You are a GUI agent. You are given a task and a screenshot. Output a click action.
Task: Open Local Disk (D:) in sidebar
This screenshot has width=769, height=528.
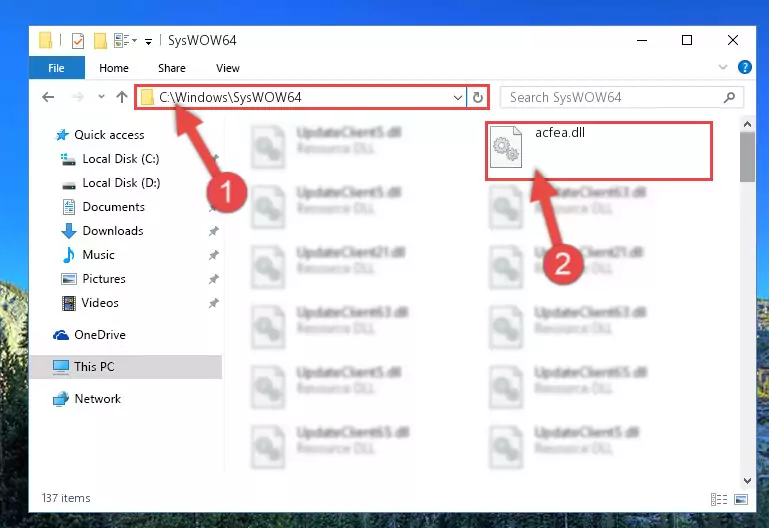pos(121,183)
